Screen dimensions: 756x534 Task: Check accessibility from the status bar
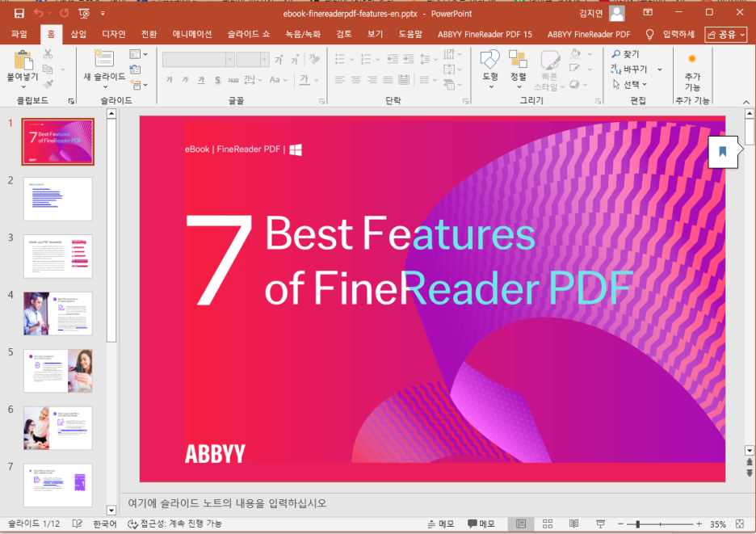(x=175, y=523)
